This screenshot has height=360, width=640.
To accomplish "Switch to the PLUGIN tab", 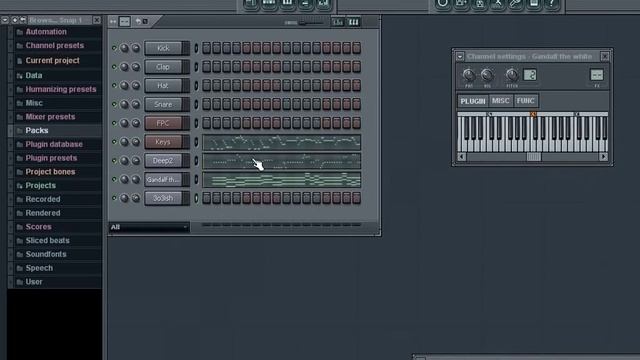I will tap(473, 101).
